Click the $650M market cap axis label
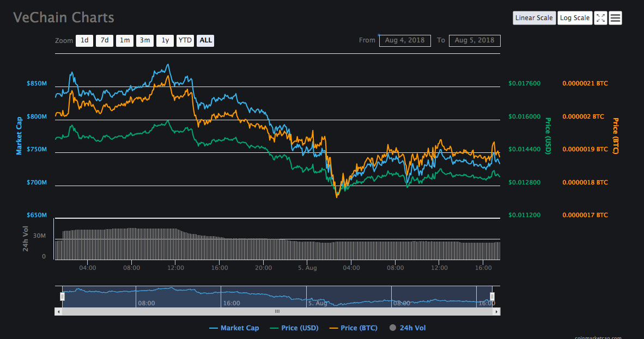The width and height of the screenshot is (644, 339). [x=37, y=215]
